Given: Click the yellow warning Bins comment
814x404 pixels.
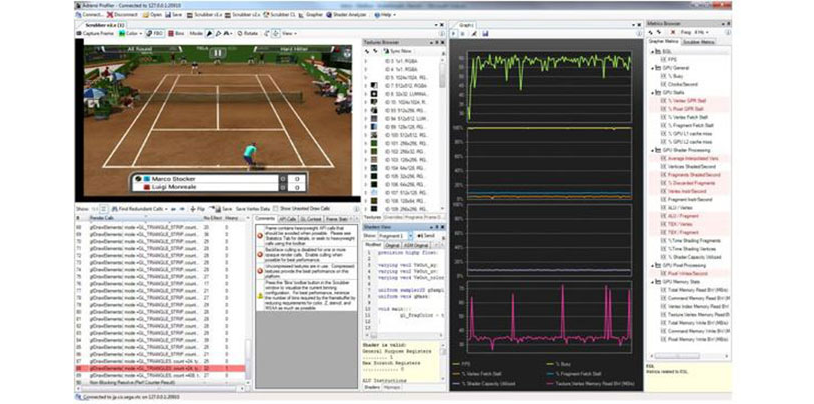Looking at the screenshot, I should (306, 295).
